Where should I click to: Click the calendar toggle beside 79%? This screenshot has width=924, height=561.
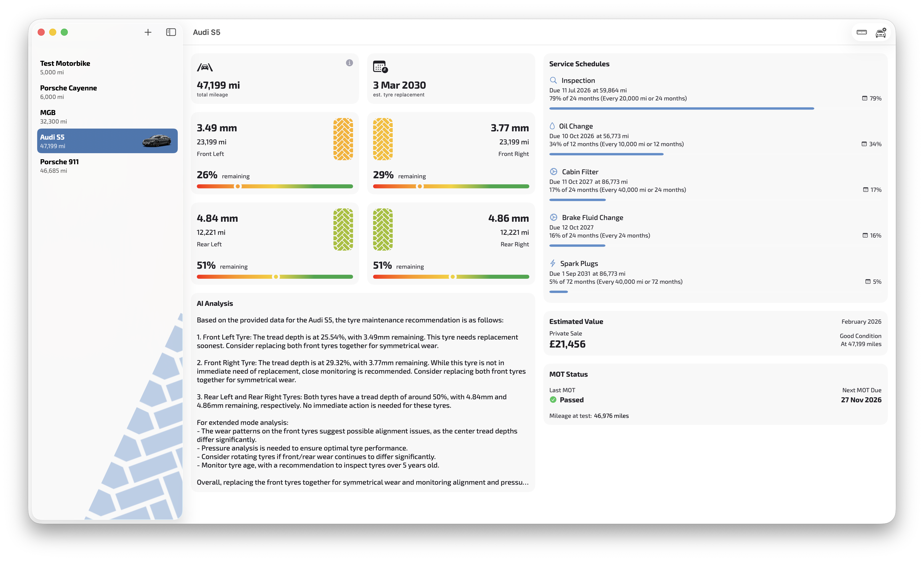[865, 98]
